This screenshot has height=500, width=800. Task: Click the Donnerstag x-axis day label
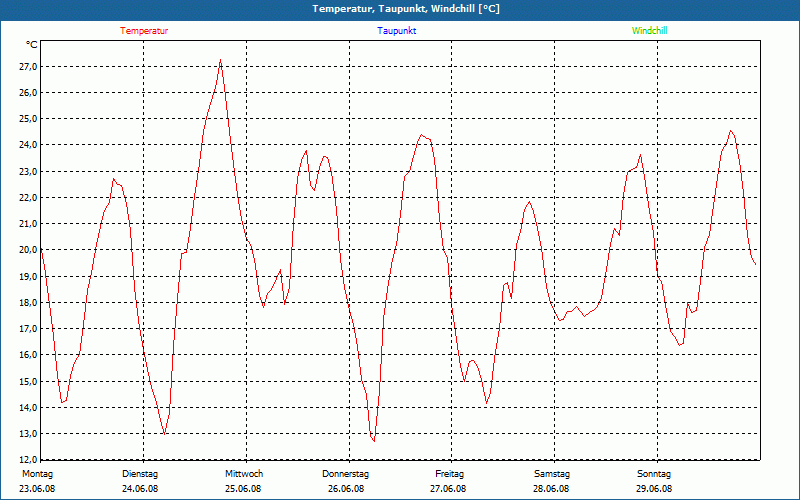tap(345, 474)
